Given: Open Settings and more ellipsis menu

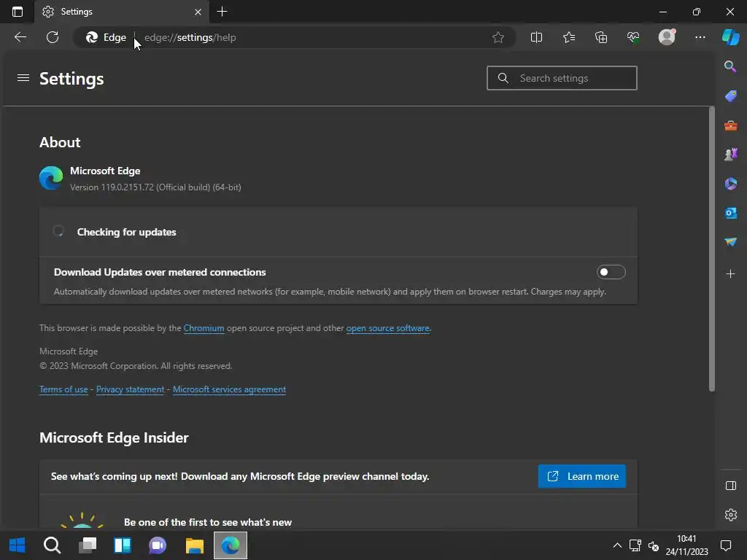Looking at the screenshot, I should pyautogui.click(x=700, y=37).
